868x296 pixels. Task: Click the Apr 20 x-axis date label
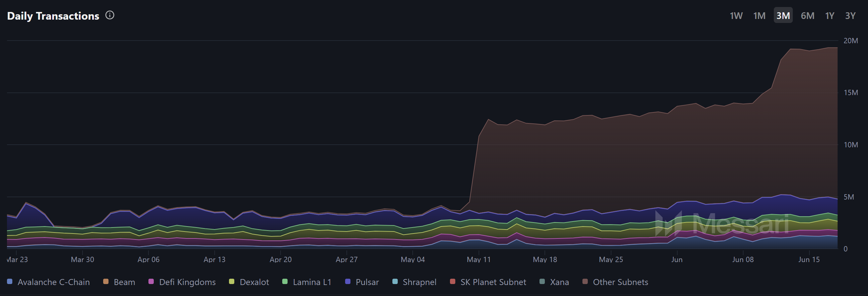pos(280,259)
